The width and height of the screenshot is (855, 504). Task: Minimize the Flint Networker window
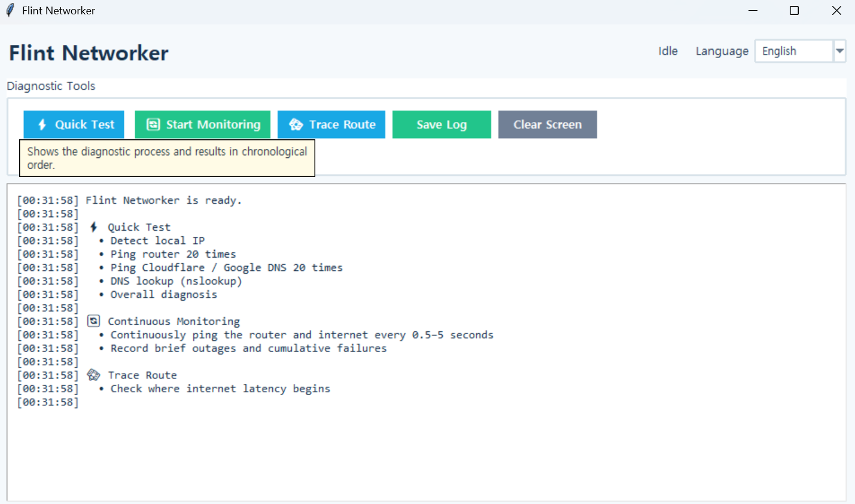point(753,11)
